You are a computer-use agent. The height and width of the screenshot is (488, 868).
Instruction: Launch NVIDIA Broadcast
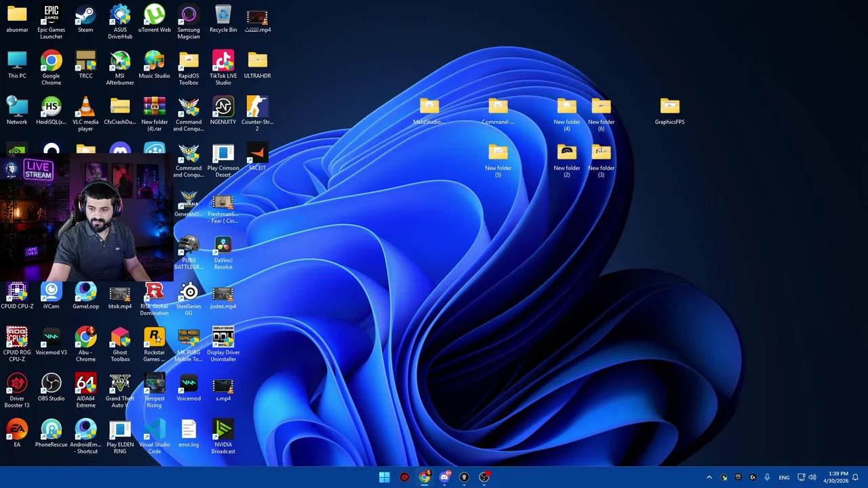223,437
